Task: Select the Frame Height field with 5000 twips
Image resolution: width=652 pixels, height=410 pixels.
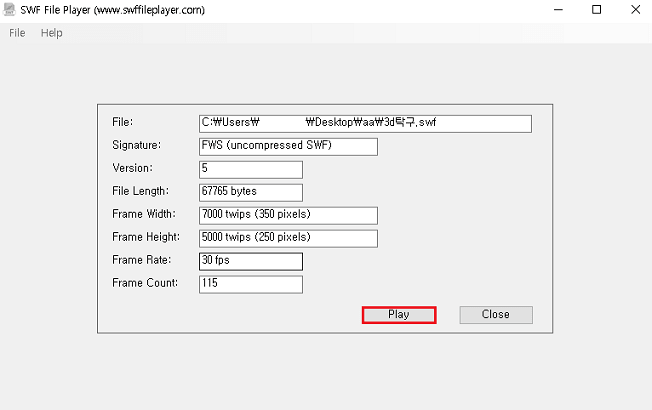Action: [x=288, y=238]
